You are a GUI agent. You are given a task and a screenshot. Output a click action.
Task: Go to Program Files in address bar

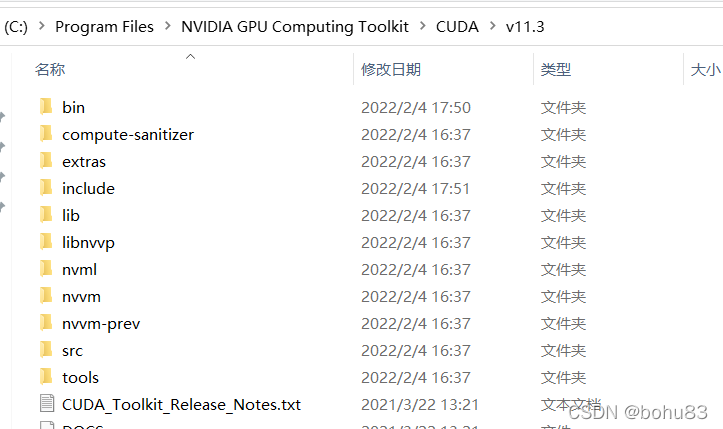tap(105, 27)
